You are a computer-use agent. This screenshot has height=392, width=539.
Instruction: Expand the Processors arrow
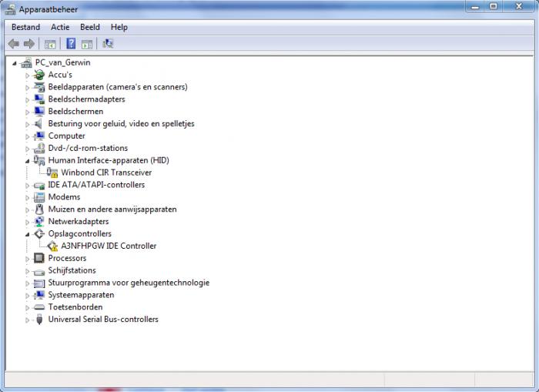click(x=27, y=259)
